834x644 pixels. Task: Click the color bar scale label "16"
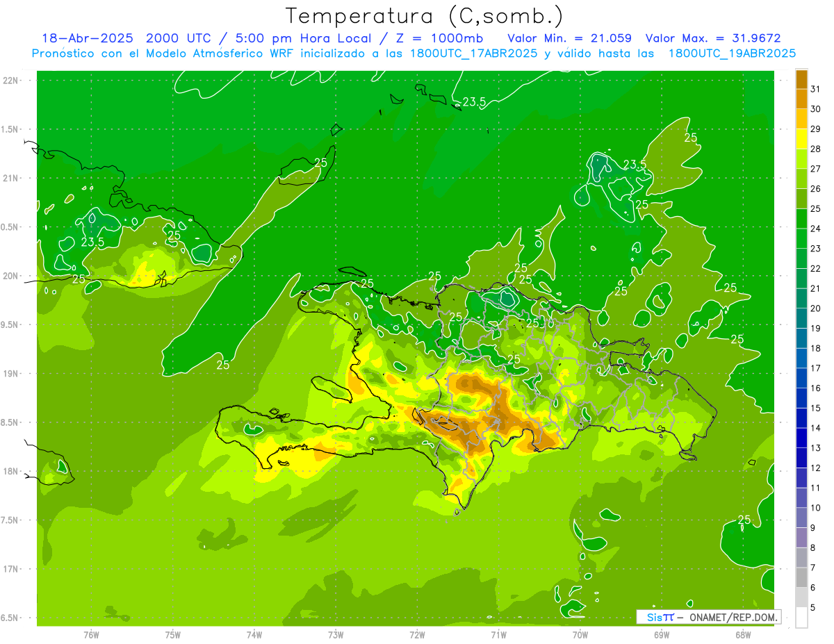click(x=815, y=388)
